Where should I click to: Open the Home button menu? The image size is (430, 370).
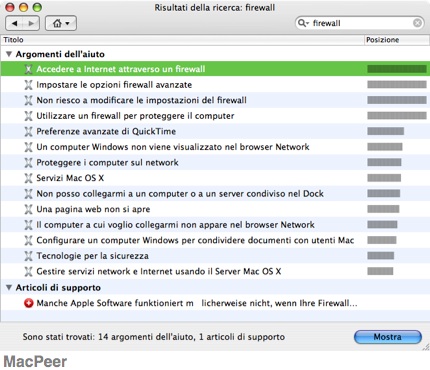coord(61,23)
